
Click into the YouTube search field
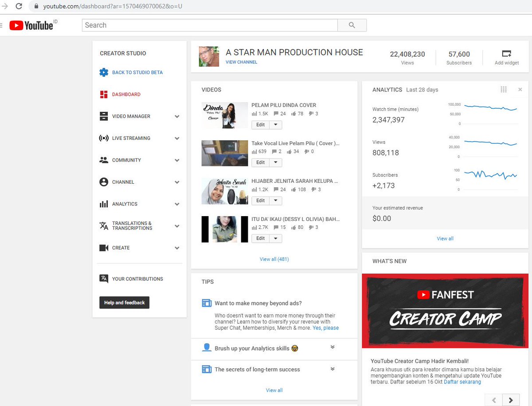(210, 25)
